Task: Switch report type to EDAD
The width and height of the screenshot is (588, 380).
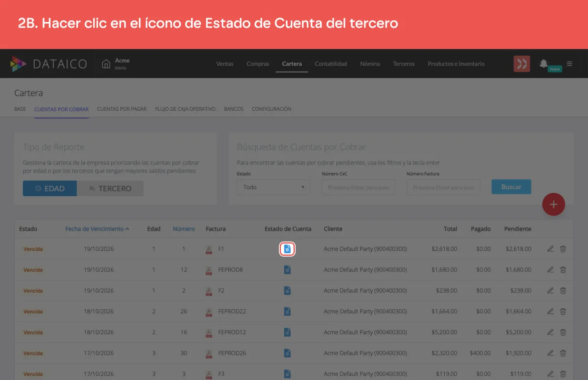Action: (x=50, y=188)
